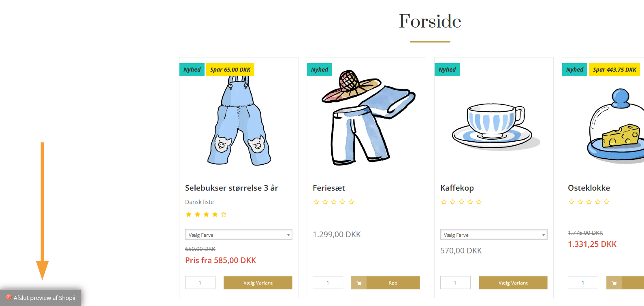Click the dropdown arrow on the Selebukser color selector
Viewport: 644px width, 306px height.
coord(288,234)
